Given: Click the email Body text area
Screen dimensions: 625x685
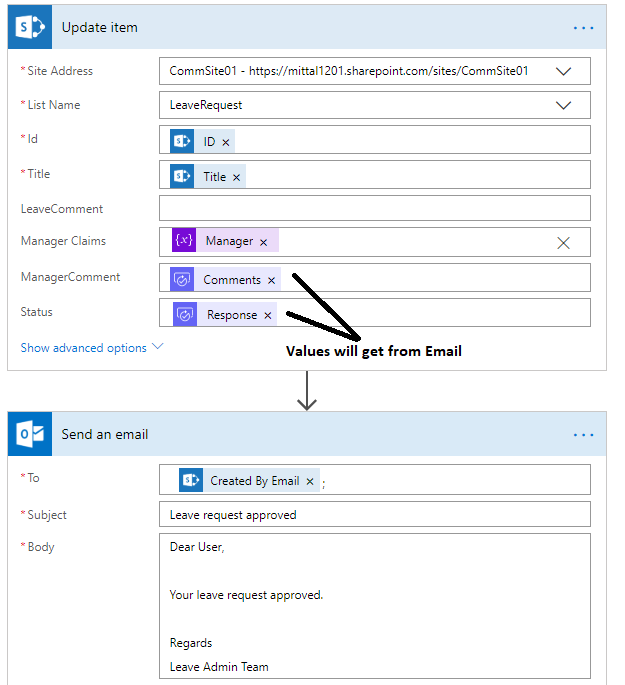Looking at the screenshot, I should (x=375, y=606).
